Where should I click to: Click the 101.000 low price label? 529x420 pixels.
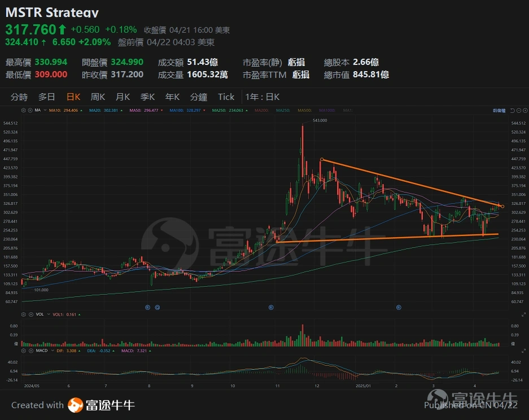click(41, 290)
